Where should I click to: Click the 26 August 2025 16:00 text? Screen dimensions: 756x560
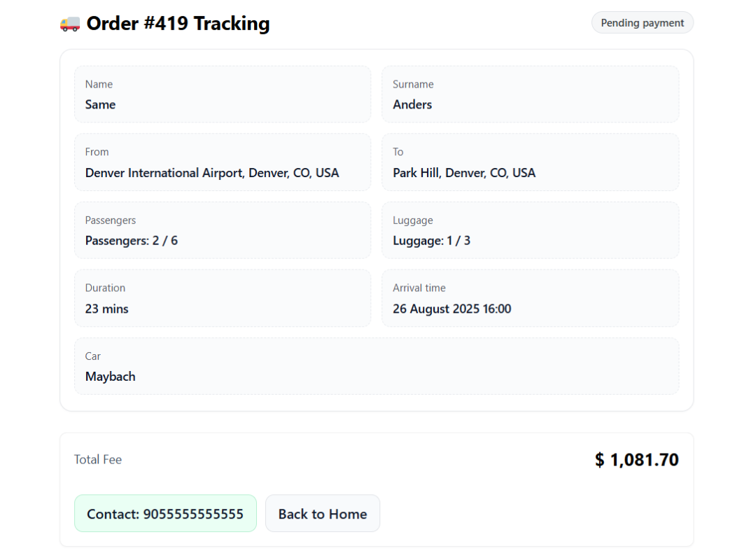pos(452,309)
